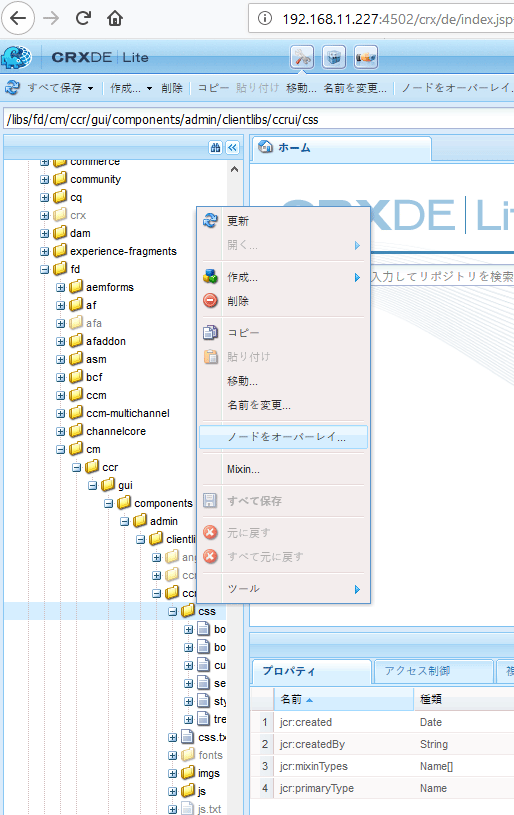The height and width of the screenshot is (815, 514).
Task: Collapse the fd tree node
Action: pos(45,269)
